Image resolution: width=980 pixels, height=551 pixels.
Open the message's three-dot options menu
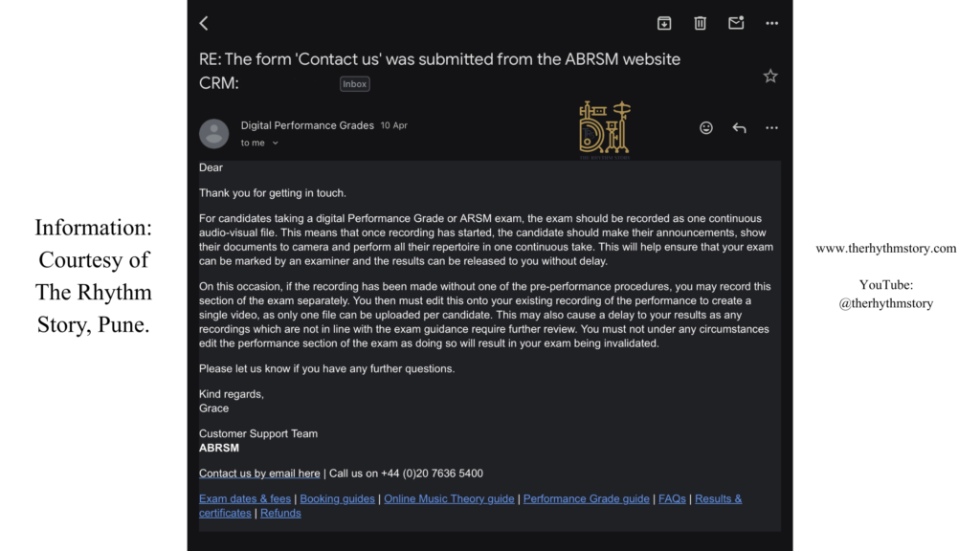(x=771, y=127)
